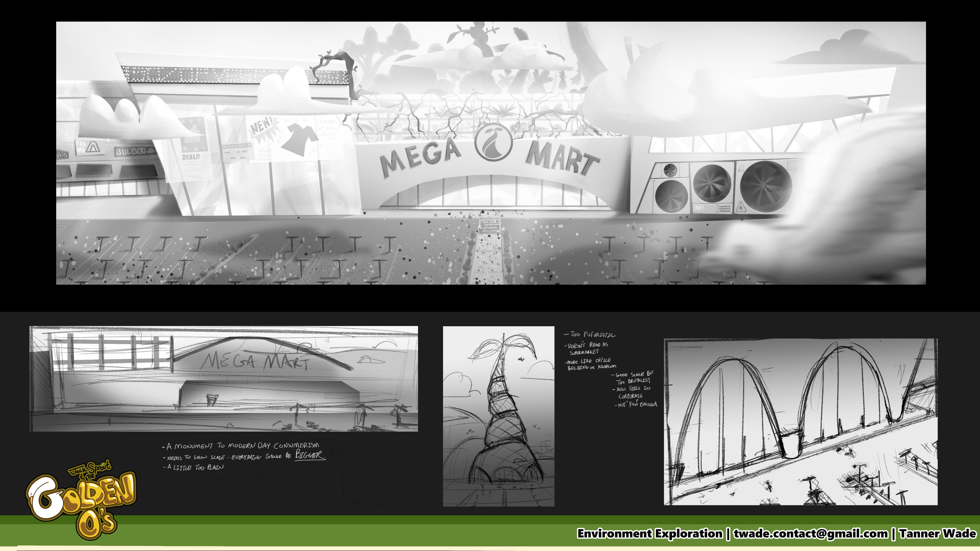Image resolution: width=980 pixels, height=551 pixels.
Task: Select the twisted beanstalk tower sketch
Action: click(x=498, y=416)
